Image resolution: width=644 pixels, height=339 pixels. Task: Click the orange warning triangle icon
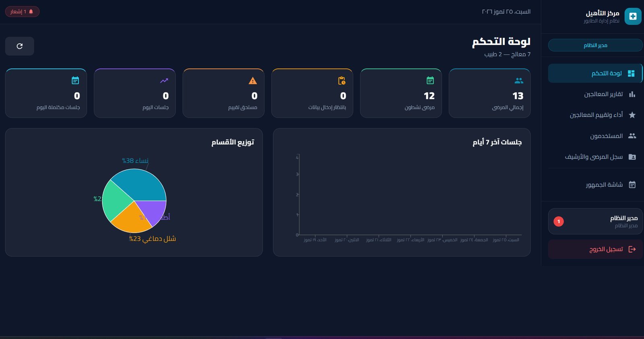pyautogui.click(x=253, y=81)
